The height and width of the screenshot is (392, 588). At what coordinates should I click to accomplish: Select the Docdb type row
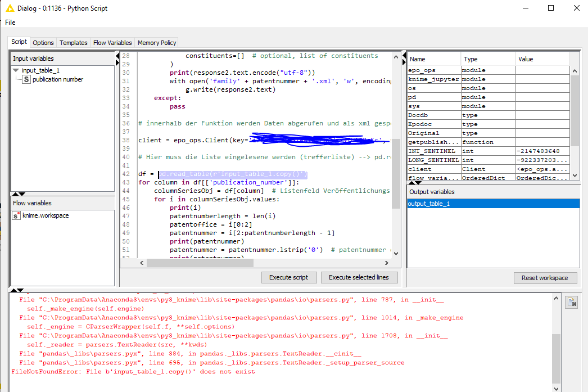[x=489, y=115]
